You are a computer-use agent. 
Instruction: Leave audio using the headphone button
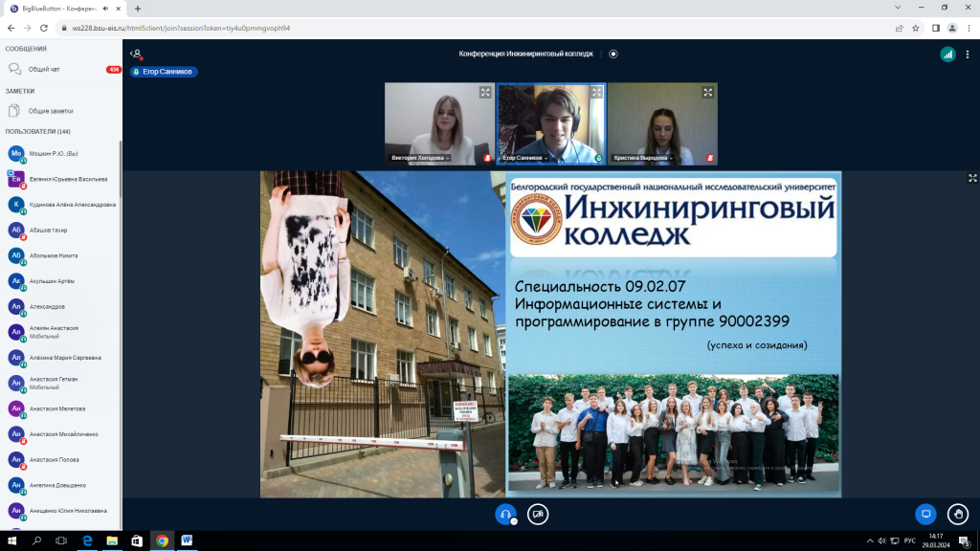click(505, 514)
